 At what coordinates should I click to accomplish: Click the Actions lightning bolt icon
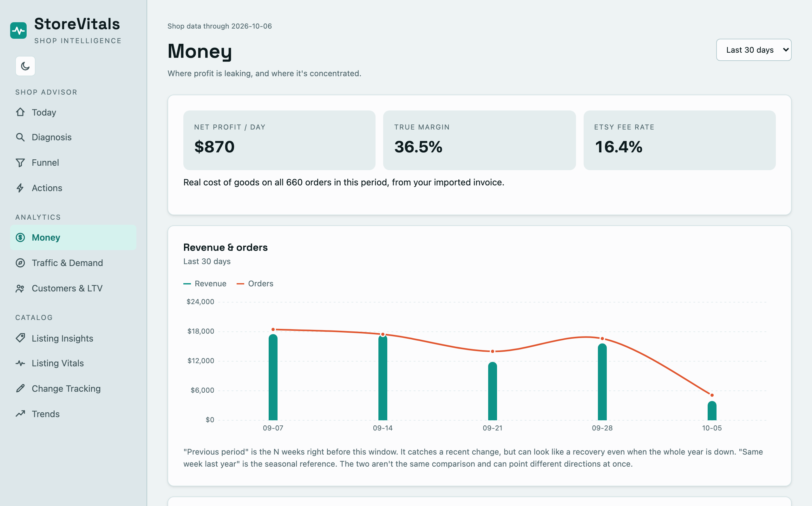pos(20,188)
